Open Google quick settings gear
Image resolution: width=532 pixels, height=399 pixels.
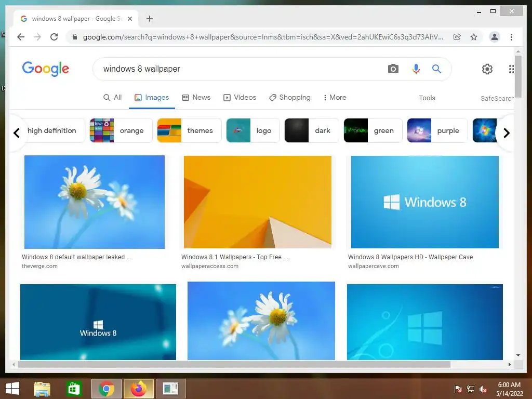click(x=487, y=69)
